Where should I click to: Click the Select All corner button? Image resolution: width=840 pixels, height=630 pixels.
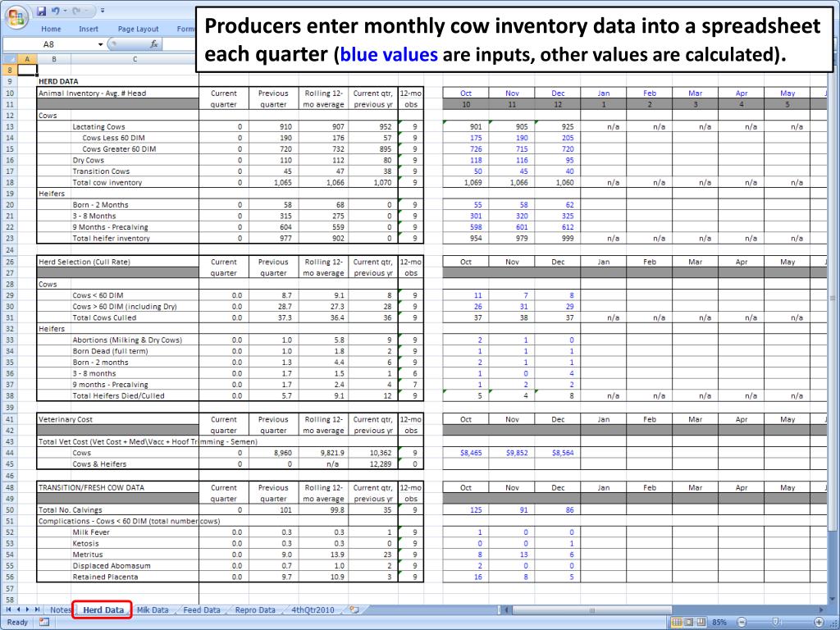(x=10, y=59)
